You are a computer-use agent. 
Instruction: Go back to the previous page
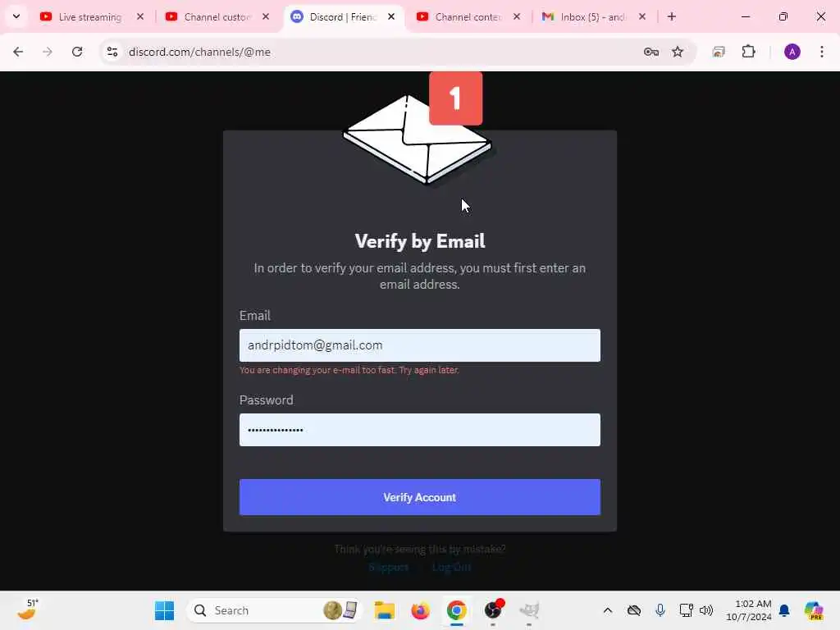pyautogui.click(x=18, y=52)
